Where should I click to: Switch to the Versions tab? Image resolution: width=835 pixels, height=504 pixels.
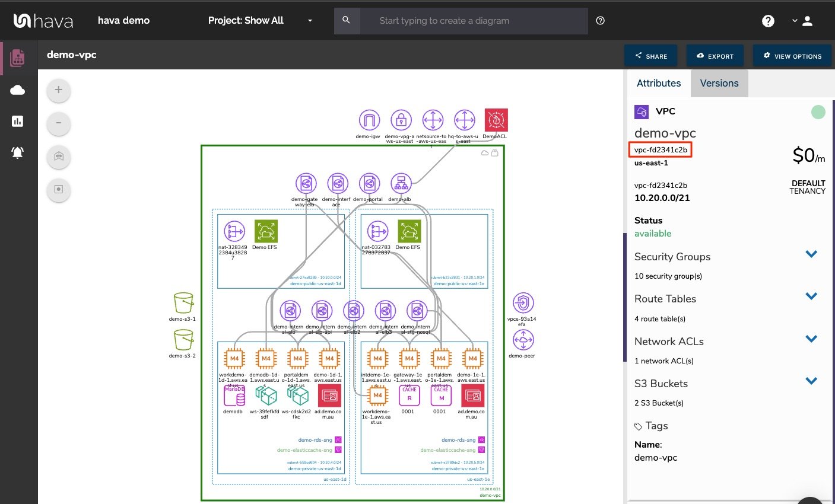click(719, 83)
